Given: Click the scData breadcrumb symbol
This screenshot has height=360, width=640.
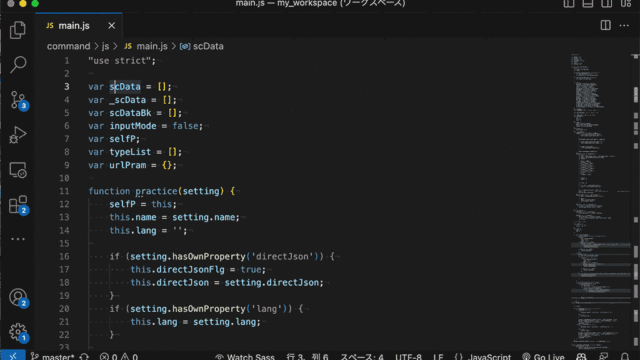Looking at the screenshot, I should pos(202,46).
